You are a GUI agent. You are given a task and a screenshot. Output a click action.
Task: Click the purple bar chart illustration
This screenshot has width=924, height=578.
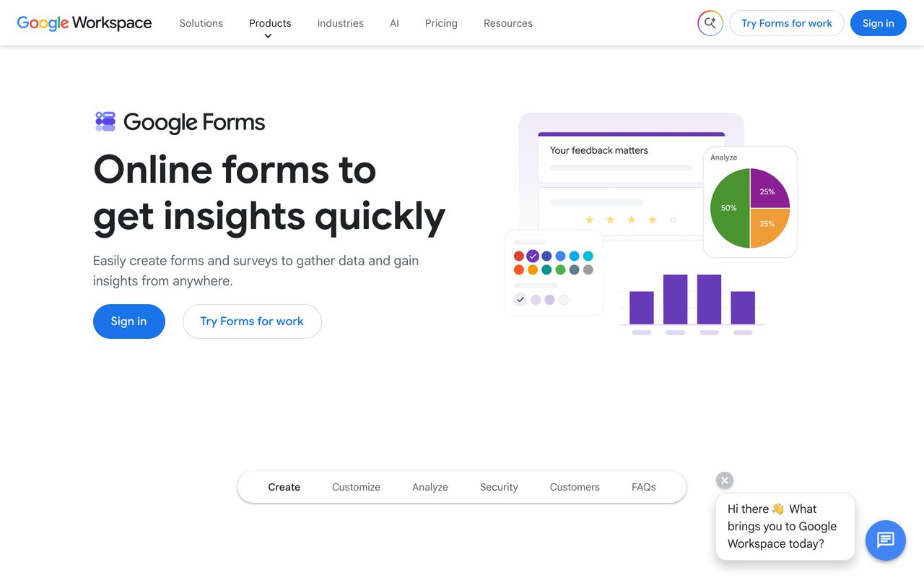(x=692, y=303)
